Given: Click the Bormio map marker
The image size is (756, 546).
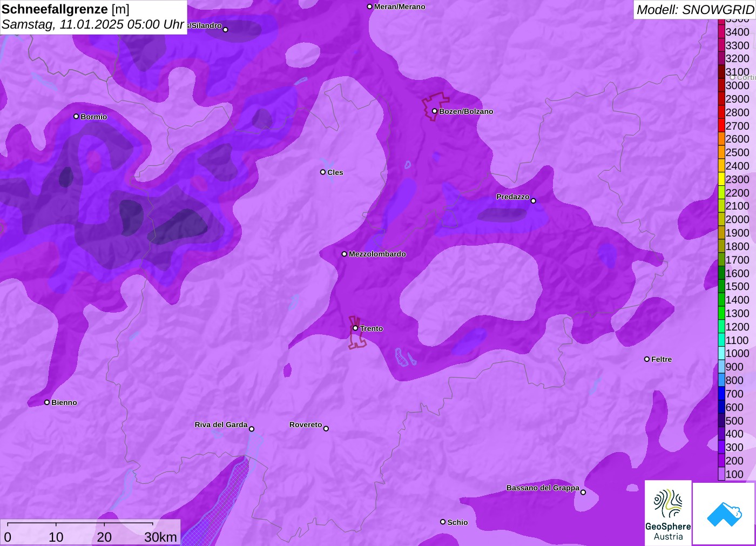Looking at the screenshot, I should [x=76, y=117].
